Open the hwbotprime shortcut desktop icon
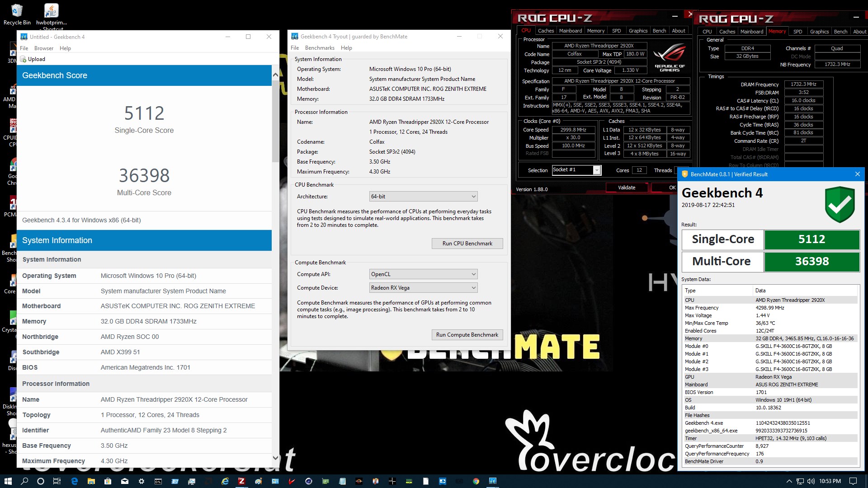868x488 pixels. (52, 16)
